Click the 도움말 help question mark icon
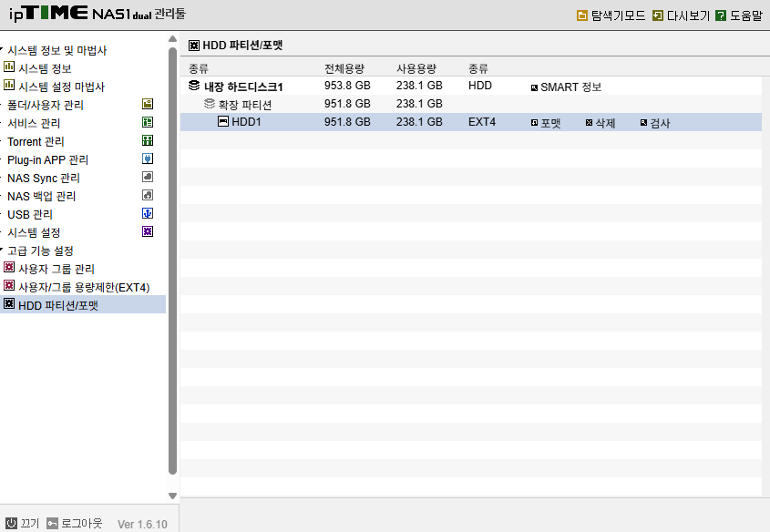The width and height of the screenshot is (770, 532). 721,15
